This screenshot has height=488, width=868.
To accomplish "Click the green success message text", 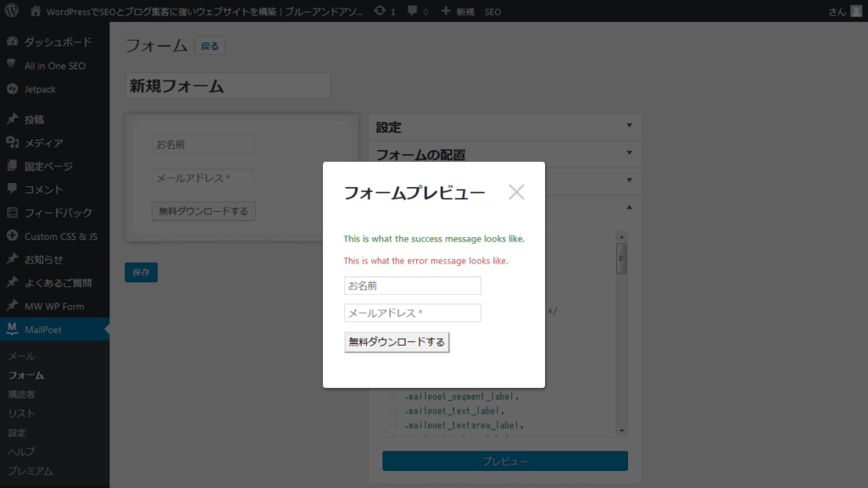I will coord(434,238).
